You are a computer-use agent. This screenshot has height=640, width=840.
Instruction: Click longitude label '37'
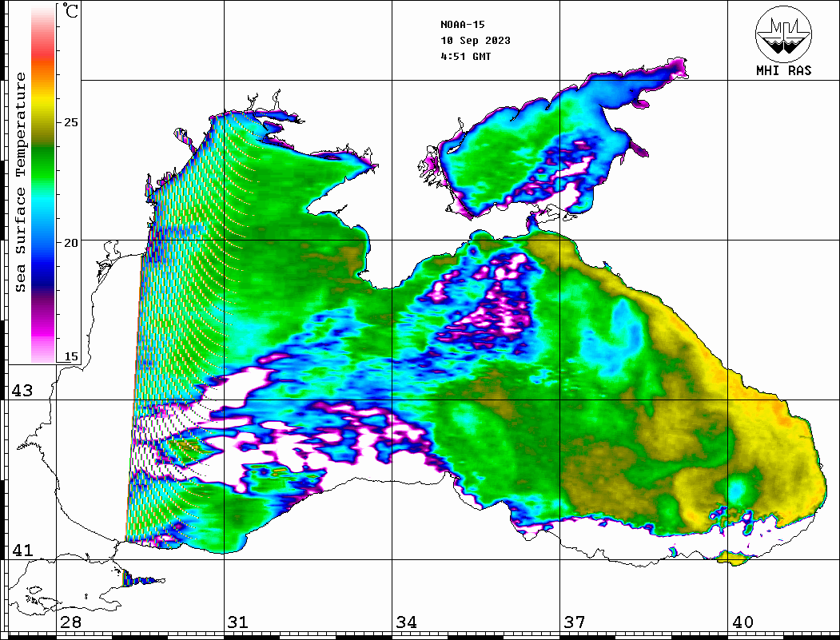pos(575,622)
